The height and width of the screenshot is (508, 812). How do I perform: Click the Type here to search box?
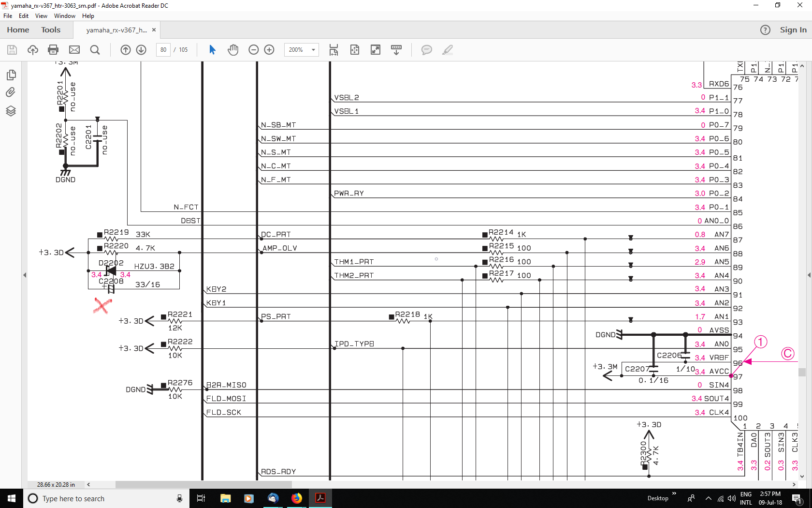tap(105, 498)
